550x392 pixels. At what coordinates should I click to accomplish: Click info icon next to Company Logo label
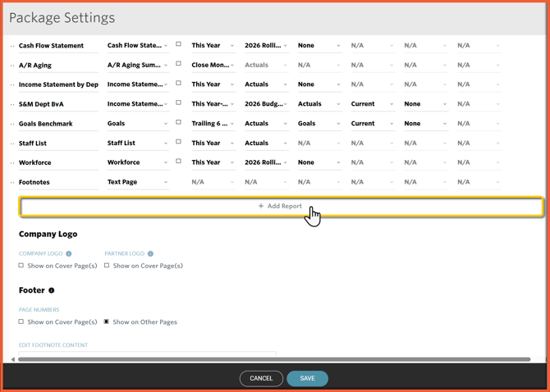pyautogui.click(x=69, y=254)
